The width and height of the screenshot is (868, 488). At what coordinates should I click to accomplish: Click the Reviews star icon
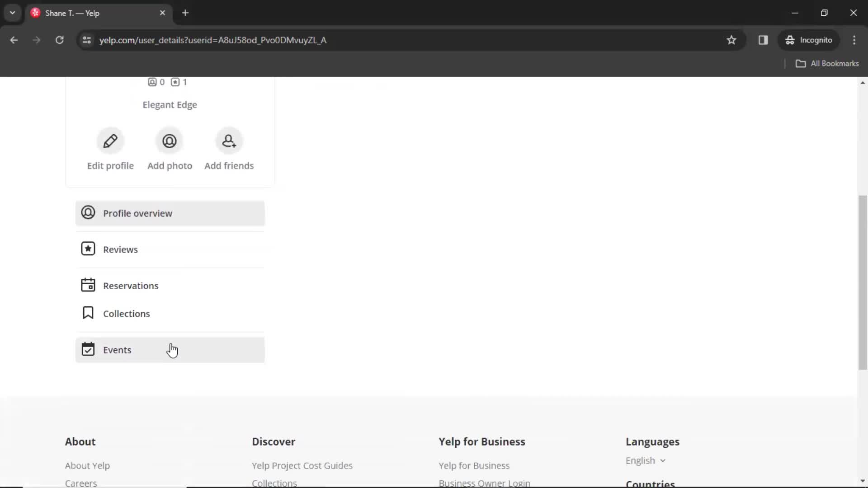(88, 249)
